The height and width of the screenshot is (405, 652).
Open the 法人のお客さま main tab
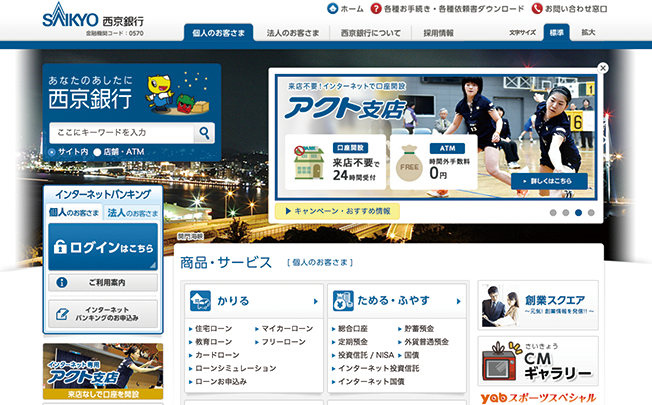(293, 33)
